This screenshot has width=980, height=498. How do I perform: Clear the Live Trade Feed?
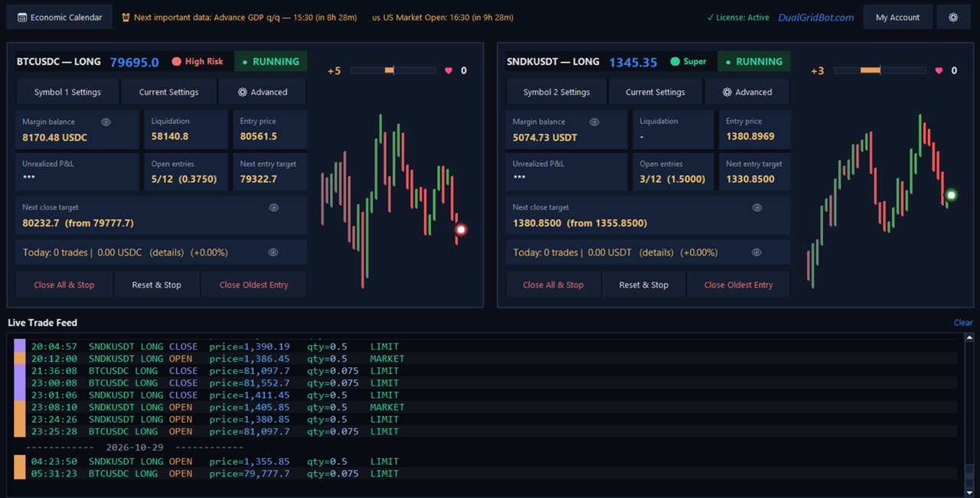(x=963, y=323)
